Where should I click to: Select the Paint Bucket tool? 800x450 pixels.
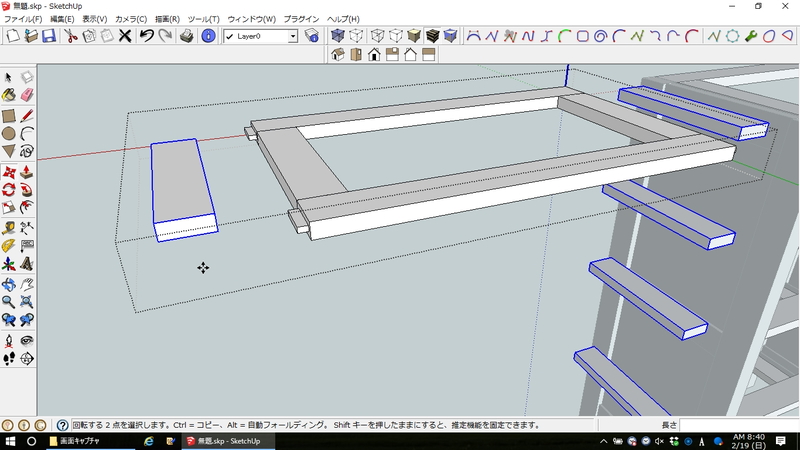tap(9, 96)
